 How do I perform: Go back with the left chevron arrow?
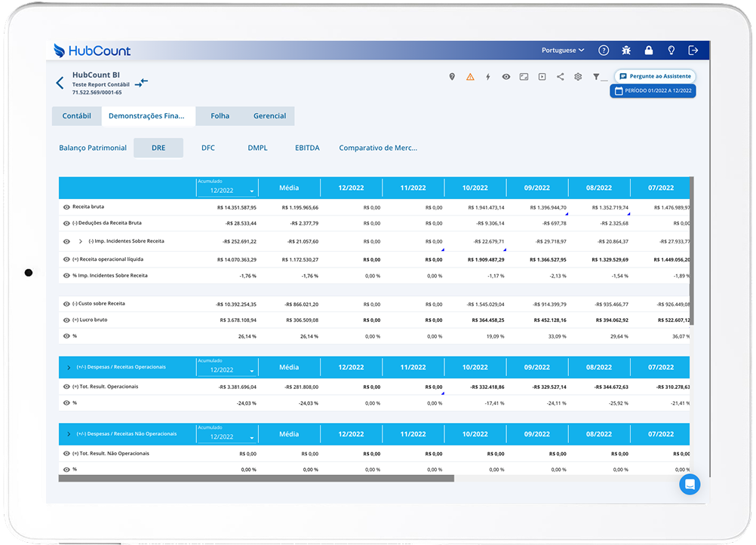pos(60,83)
